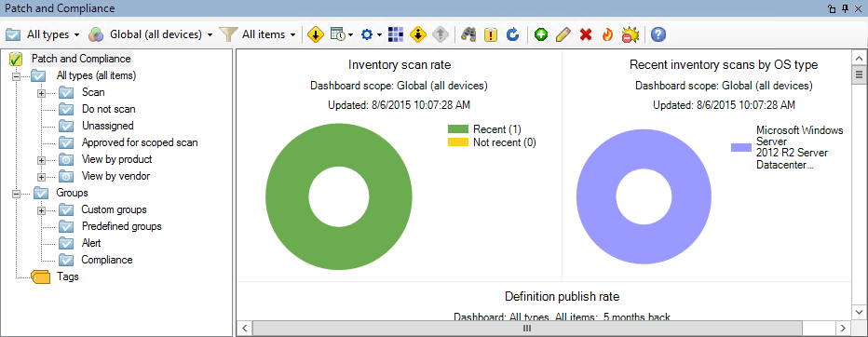Expand the Custom groups node
The width and height of the screenshot is (868, 337).
[41, 210]
